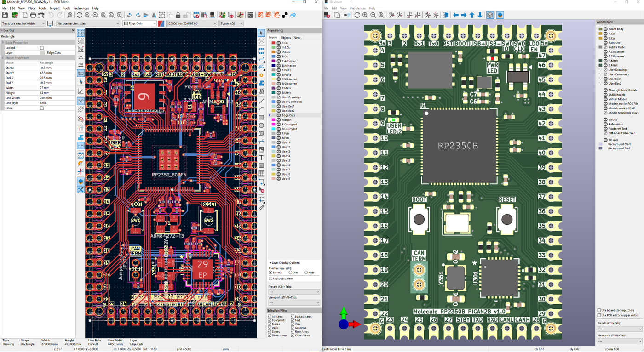The height and width of the screenshot is (352, 644).
Task: Copy 3D image to clipboard
Action: pos(337,15)
